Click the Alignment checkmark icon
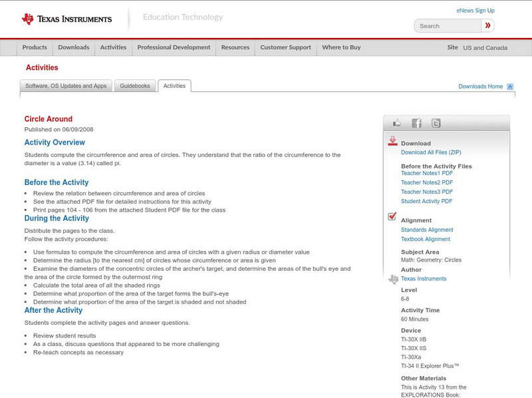This screenshot has height=398, width=532. (x=392, y=216)
